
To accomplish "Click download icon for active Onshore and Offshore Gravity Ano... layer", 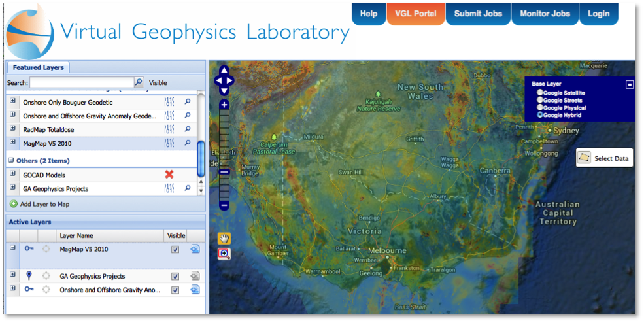I will [195, 289].
